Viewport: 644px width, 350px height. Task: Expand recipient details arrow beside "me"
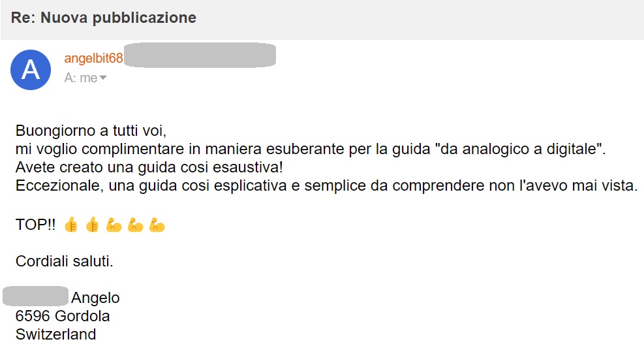(103, 78)
